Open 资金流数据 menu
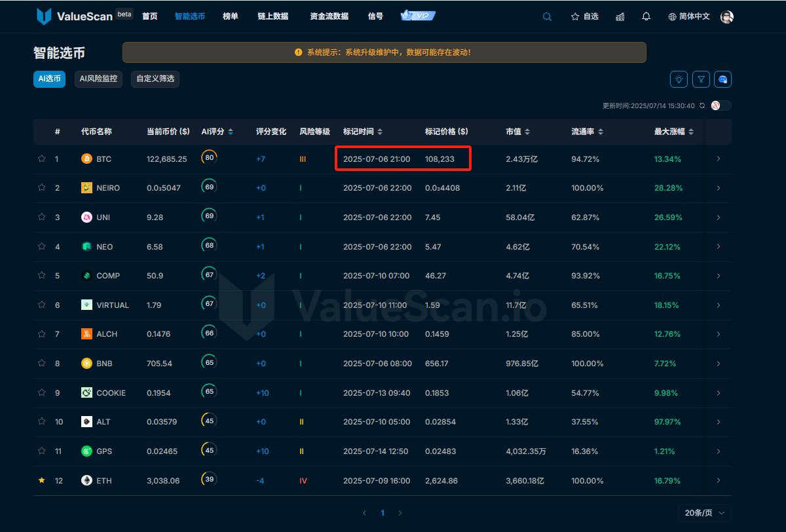This screenshot has height=532, width=786. click(329, 16)
